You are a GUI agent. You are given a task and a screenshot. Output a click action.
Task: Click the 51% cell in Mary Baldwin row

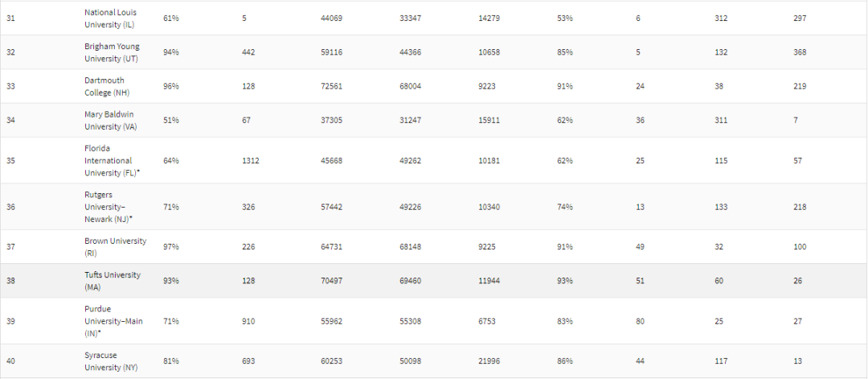(x=171, y=121)
